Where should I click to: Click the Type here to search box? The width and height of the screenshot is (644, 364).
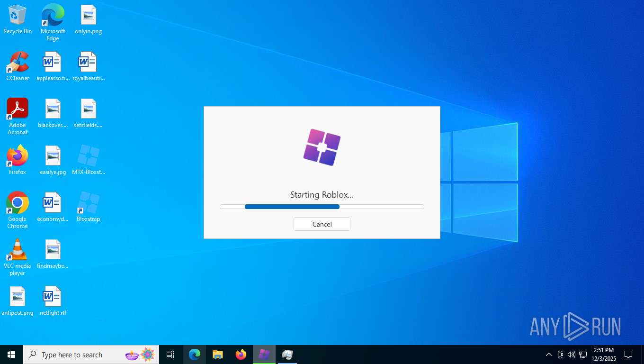click(x=91, y=355)
